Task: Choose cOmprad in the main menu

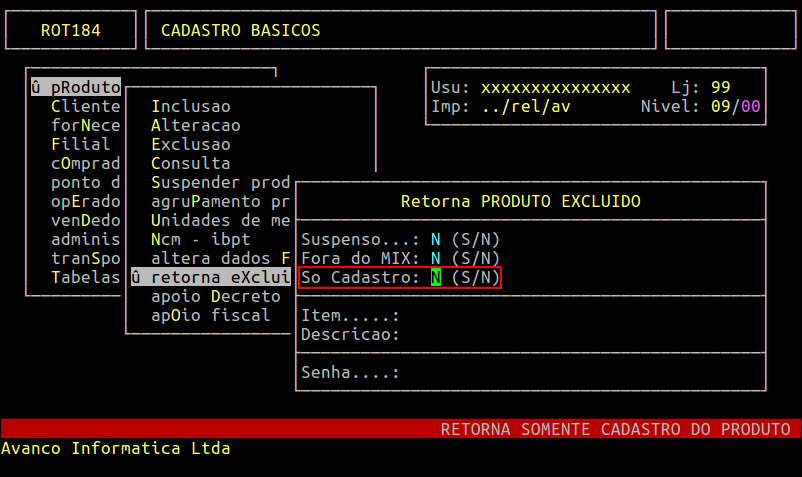Action: 85,163
